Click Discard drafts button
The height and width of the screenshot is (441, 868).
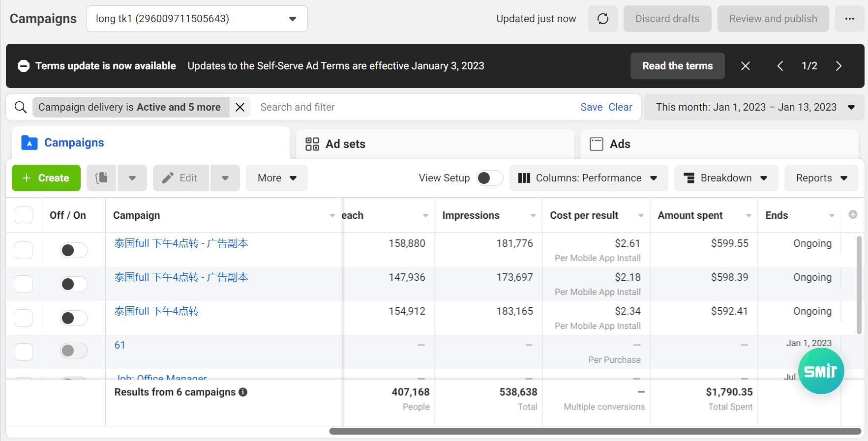point(667,19)
